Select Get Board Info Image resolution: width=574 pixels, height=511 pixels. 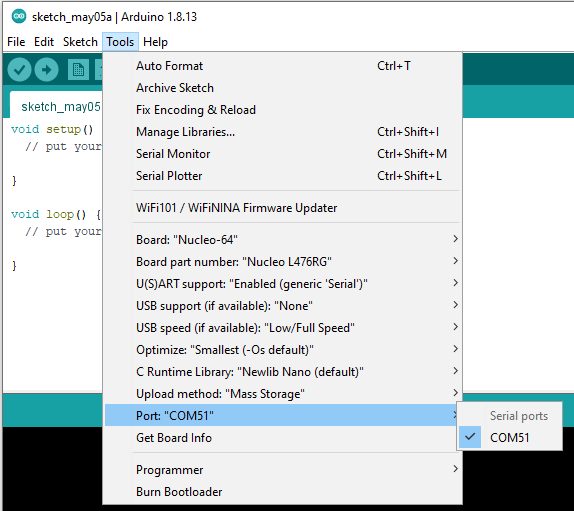coord(282,438)
